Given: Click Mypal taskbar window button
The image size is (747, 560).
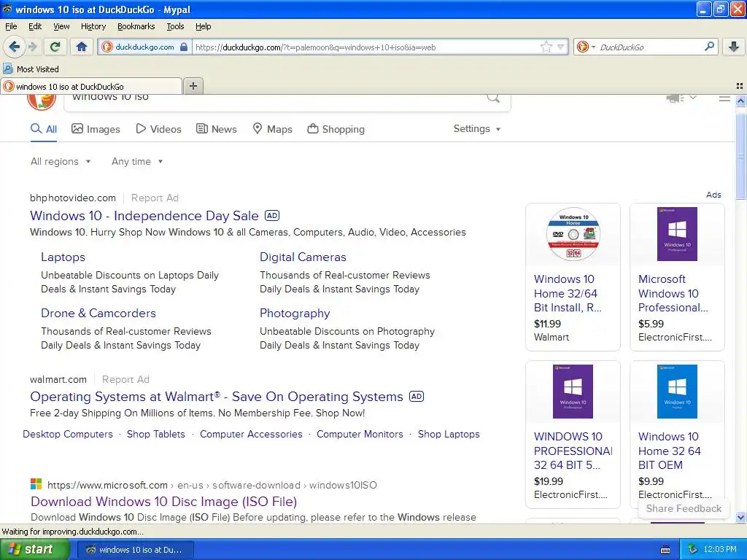Looking at the screenshot, I should tap(135, 550).
